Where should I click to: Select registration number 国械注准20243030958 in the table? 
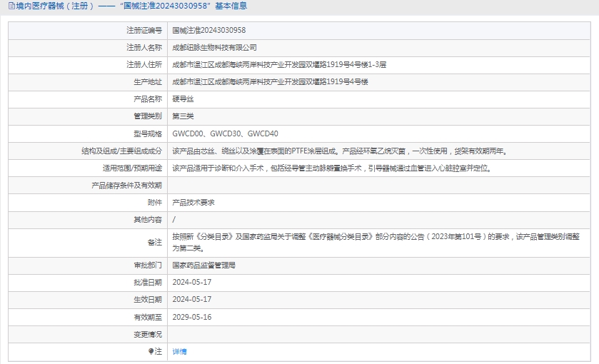[x=208, y=30]
